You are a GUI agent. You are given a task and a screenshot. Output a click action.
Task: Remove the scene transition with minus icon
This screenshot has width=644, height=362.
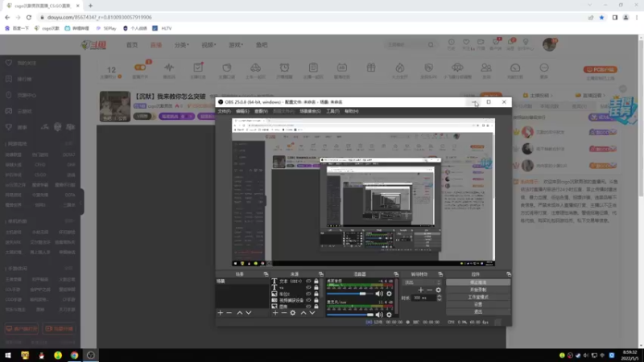click(x=430, y=290)
